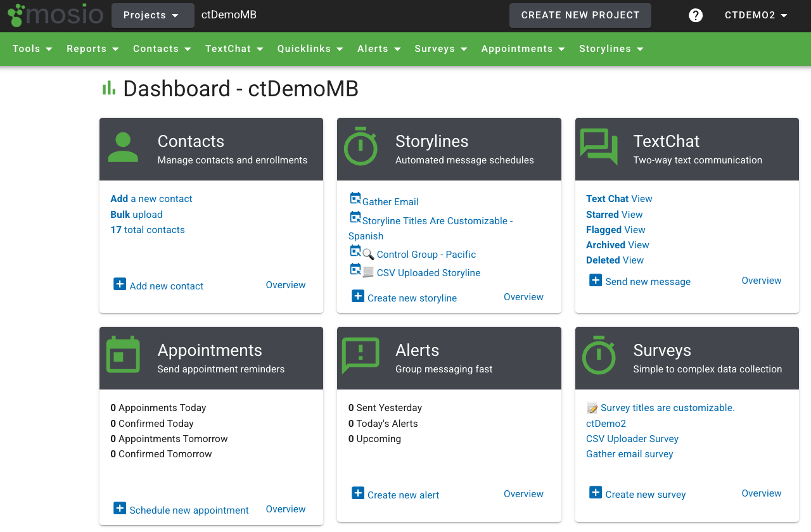Open the CSV Uploader Survey link

[632, 438]
